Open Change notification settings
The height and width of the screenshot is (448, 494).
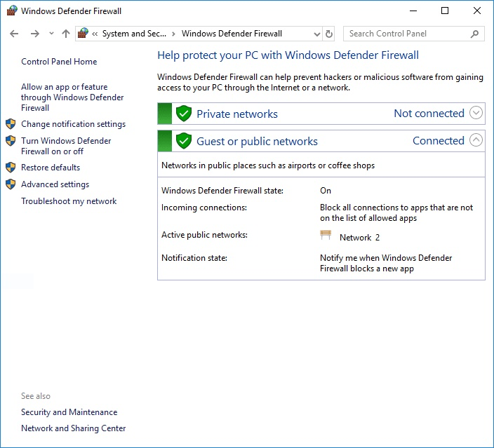pyautogui.click(x=73, y=124)
